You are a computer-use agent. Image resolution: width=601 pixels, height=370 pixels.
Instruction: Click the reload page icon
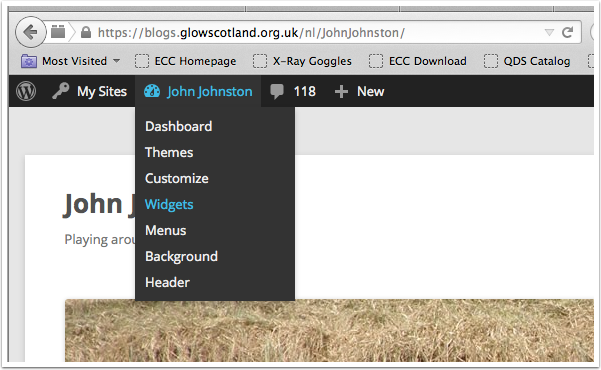pos(567,33)
